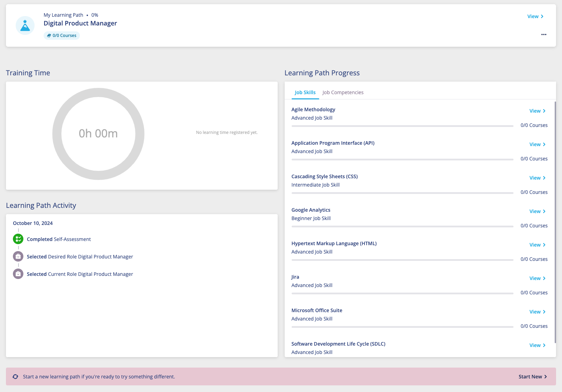View the Application Program Interface skill
This screenshot has height=392, width=562.
point(537,144)
